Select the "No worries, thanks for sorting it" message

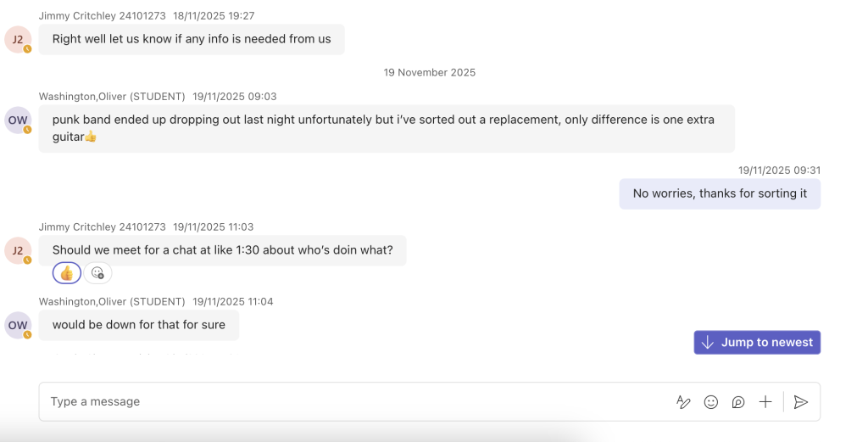pyautogui.click(x=720, y=193)
